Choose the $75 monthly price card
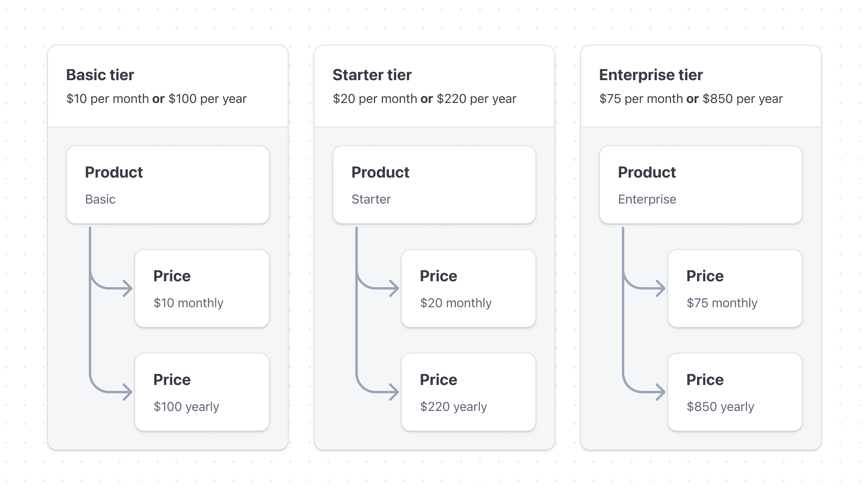This screenshot has height=495, width=868. coord(735,288)
